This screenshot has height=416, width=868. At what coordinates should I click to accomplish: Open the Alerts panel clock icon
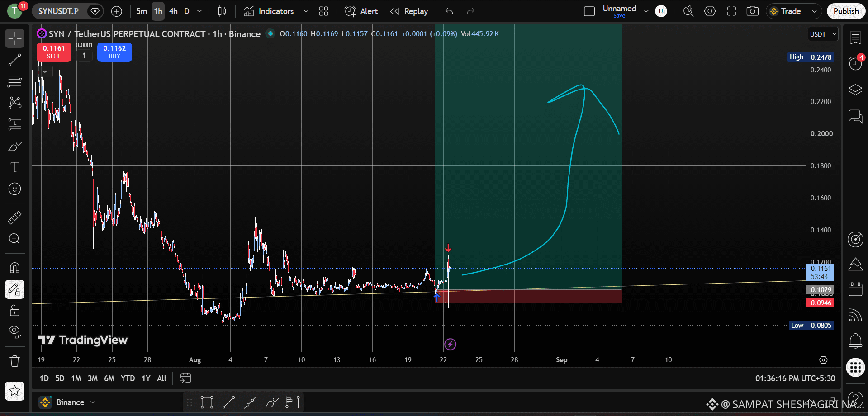855,63
